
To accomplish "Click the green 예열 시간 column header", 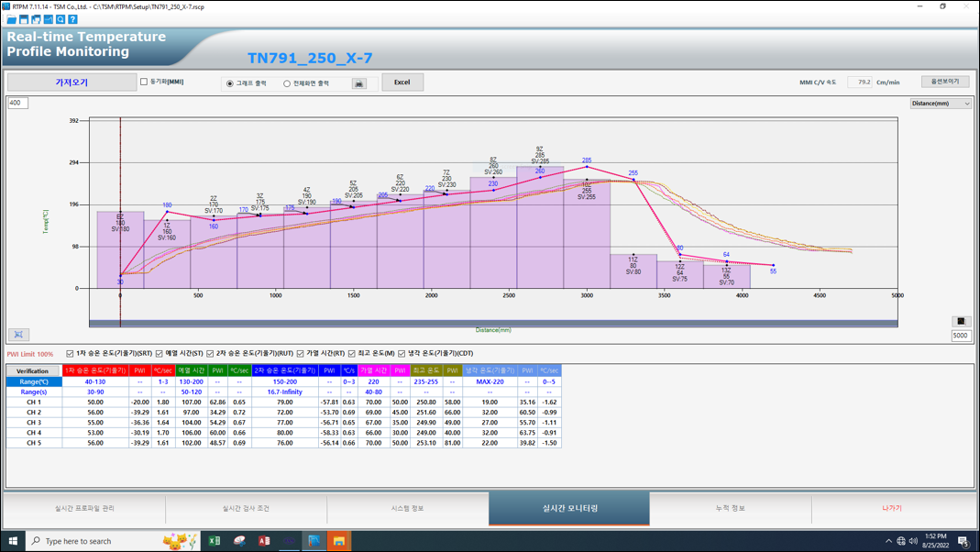I will pyautogui.click(x=192, y=370).
